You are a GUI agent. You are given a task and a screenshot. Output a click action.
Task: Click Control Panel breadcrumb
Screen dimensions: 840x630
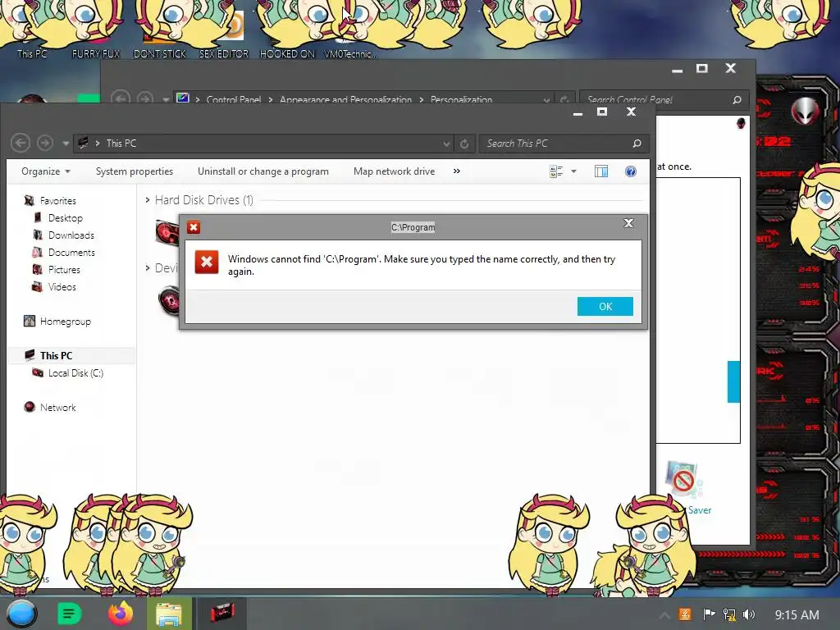pos(234,99)
